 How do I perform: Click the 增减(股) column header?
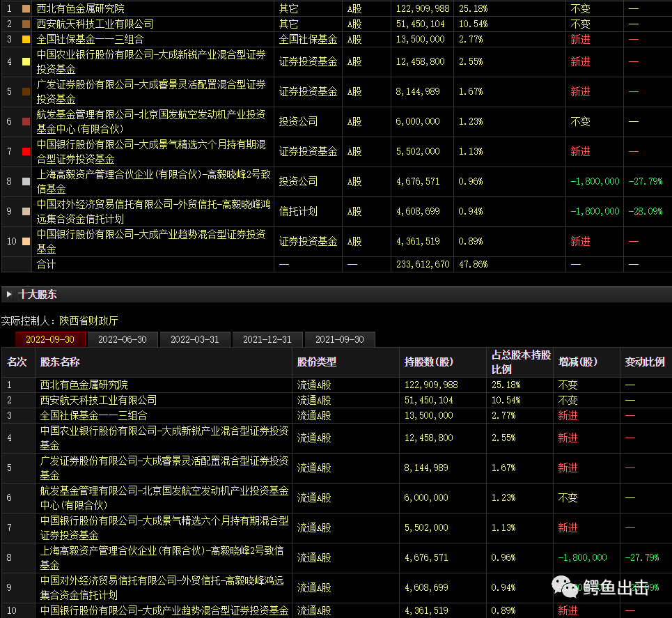578,362
